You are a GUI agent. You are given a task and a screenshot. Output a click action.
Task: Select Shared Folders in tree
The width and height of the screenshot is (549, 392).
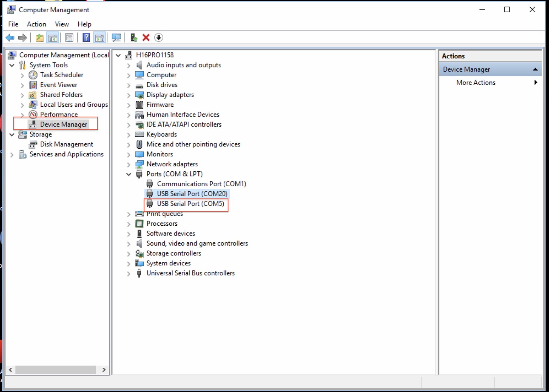pyautogui.click(x=61, y=95)
